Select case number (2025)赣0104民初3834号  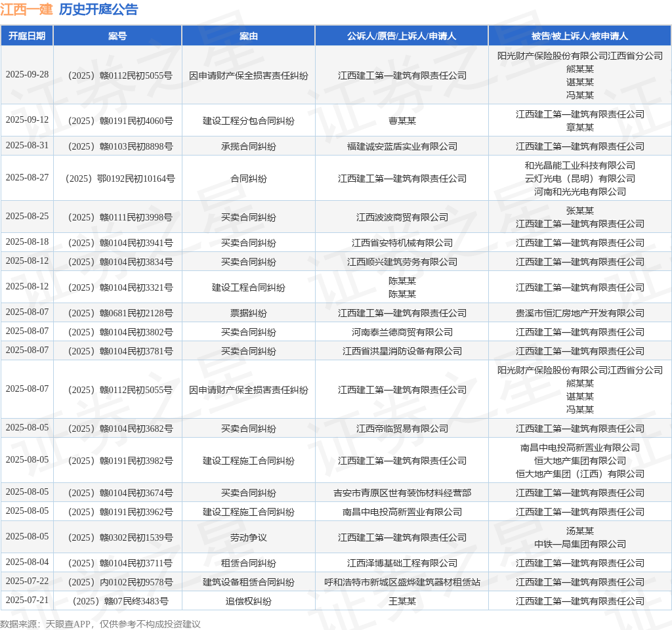coord(120,262)
